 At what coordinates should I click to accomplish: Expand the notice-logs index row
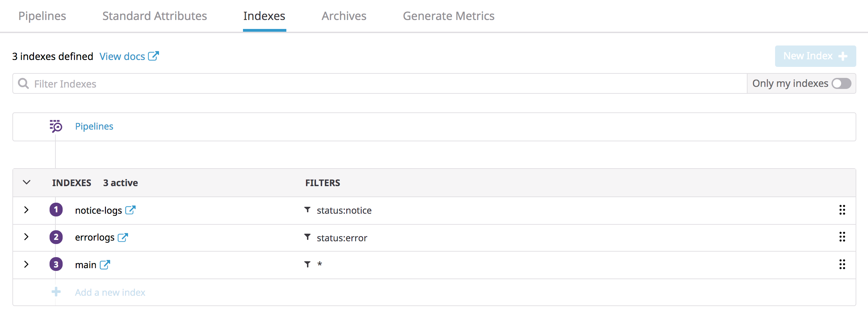(27, 210)
